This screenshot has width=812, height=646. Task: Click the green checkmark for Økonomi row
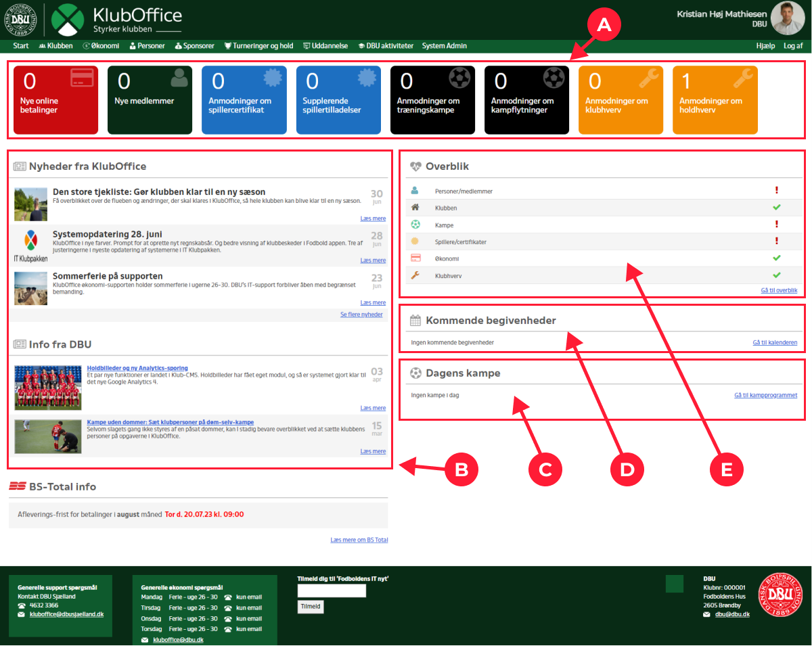[776, 258]
